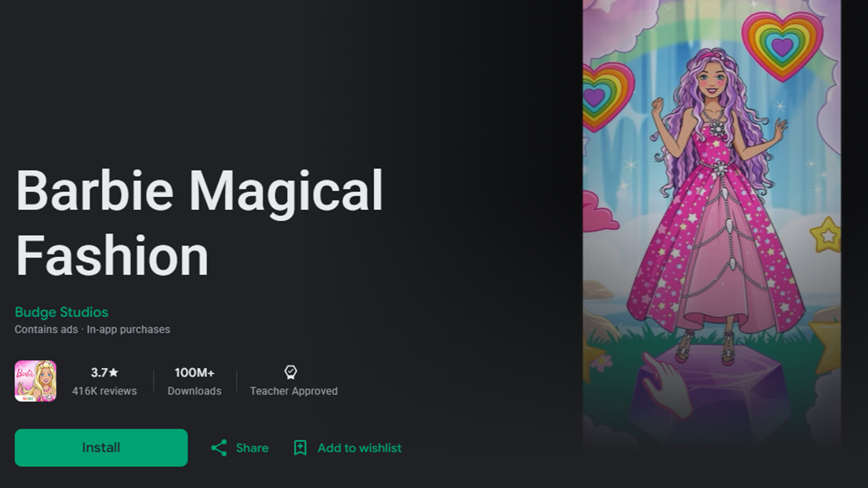Click the Barbie app icon thumbnail

point(35,381)
